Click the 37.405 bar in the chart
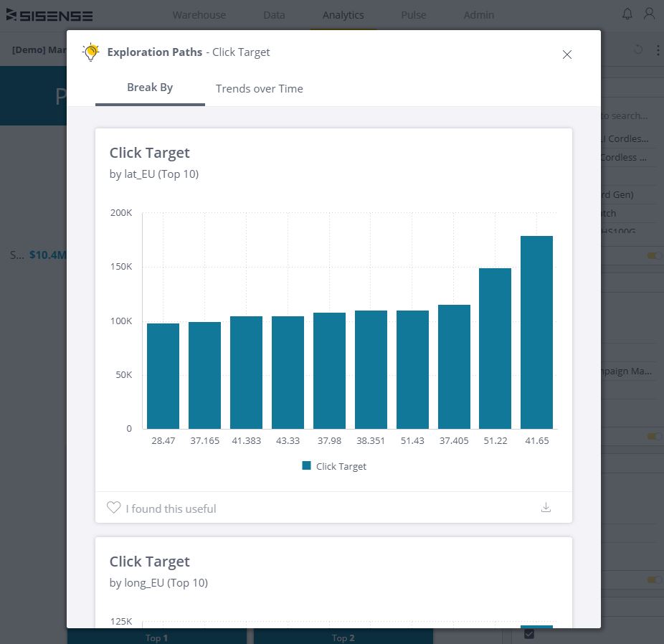Viewport: 664px width, 644px height. click(x=454, y=366)
